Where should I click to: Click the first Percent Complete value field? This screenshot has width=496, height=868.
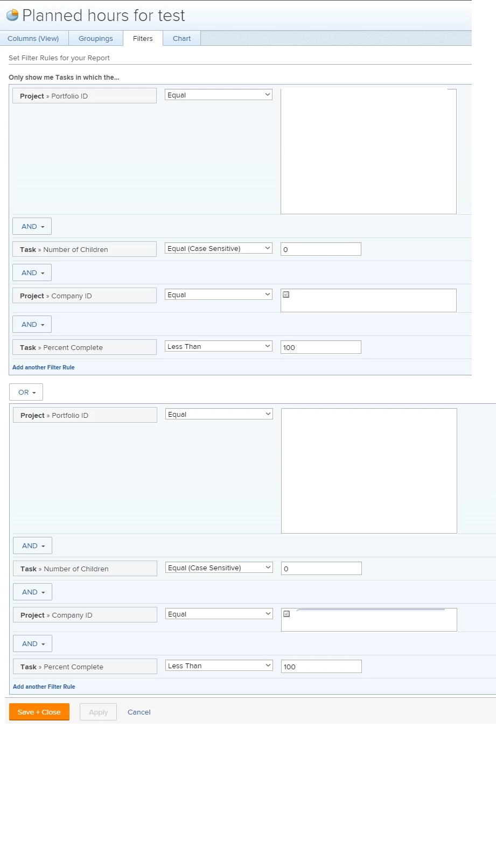(x=321, y=347)
